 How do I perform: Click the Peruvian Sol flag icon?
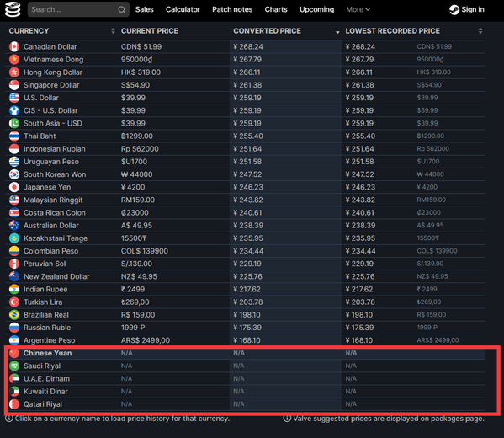(14, 264)
